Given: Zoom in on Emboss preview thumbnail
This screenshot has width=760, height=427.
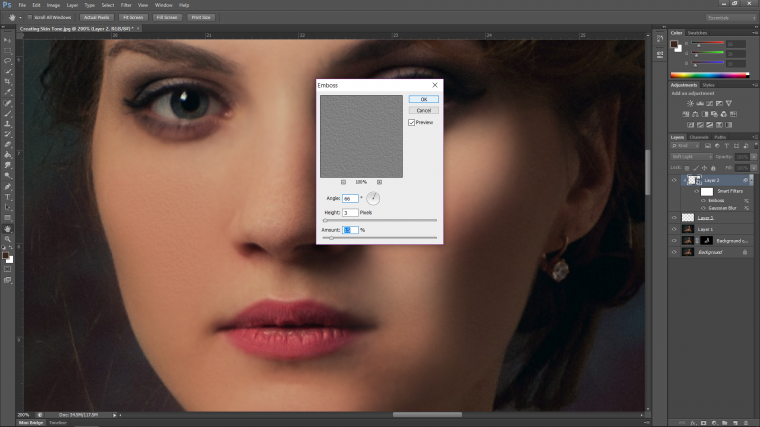Looking at the screenshot, I should click(x=380, y=182).
